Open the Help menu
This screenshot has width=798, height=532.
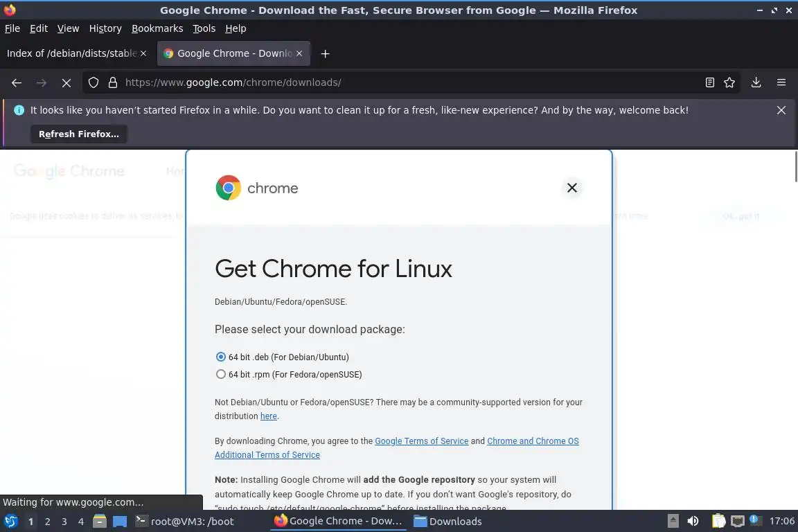pyautogui.click(x=236, y=28)
